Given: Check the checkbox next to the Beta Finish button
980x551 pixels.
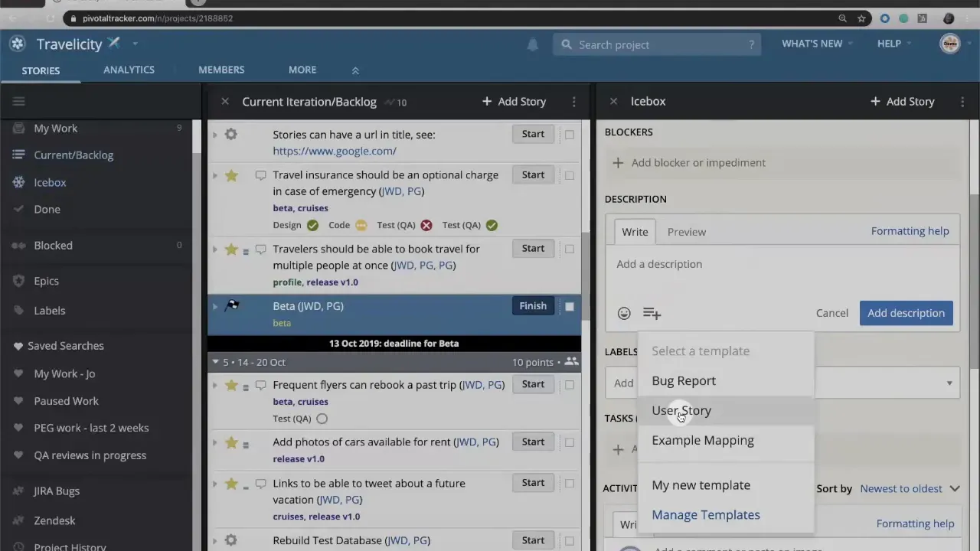Looking at the screenshot, I should pos(570,305).
